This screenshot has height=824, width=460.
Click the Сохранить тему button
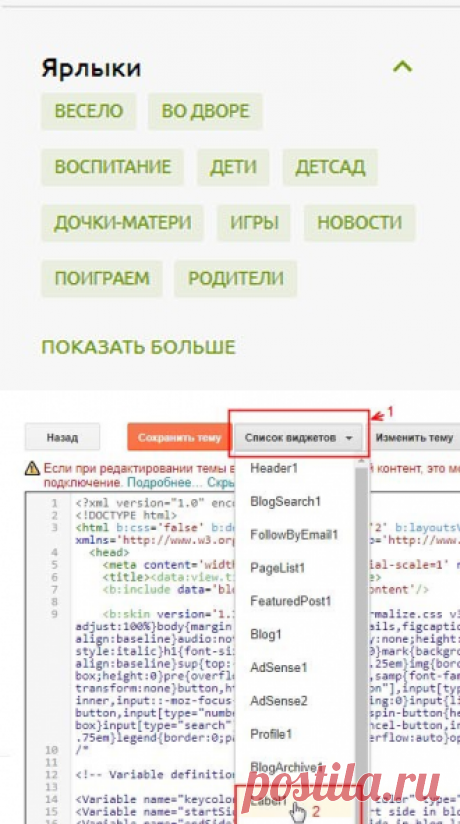tap(179, 437)
